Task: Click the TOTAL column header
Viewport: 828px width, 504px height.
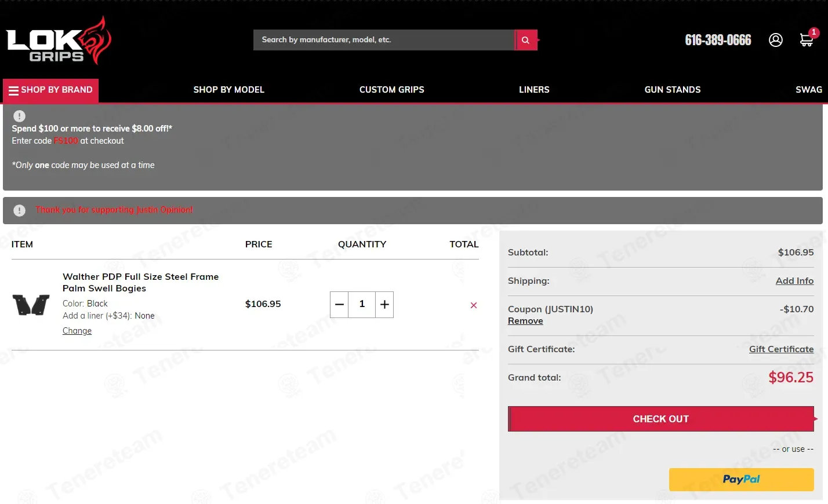Action: click(x=464, y=244)
